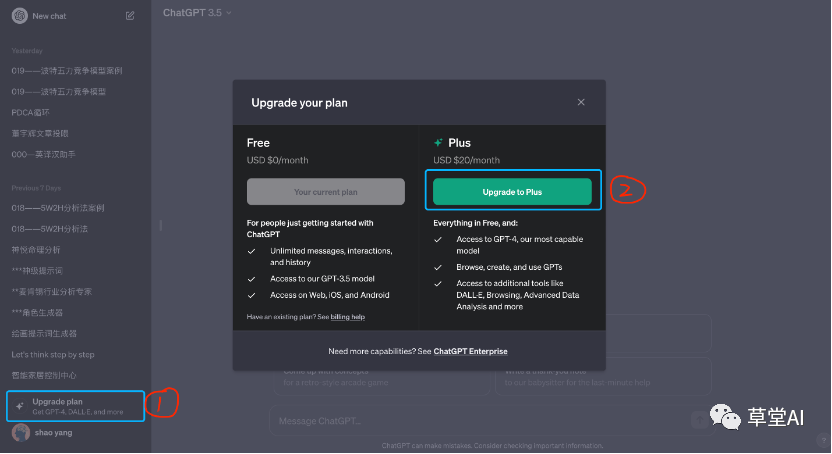This screenshot has width=832, height=454.
Task: Open the 018——5W2H分析法 conversation
Action: coord(51,229)
